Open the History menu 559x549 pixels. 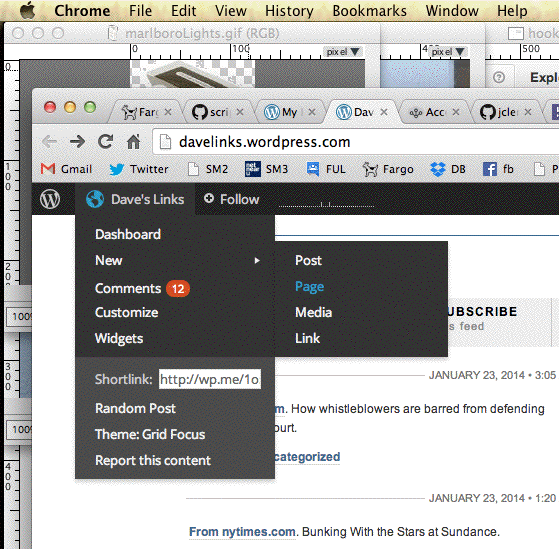(x=289, y=11)
